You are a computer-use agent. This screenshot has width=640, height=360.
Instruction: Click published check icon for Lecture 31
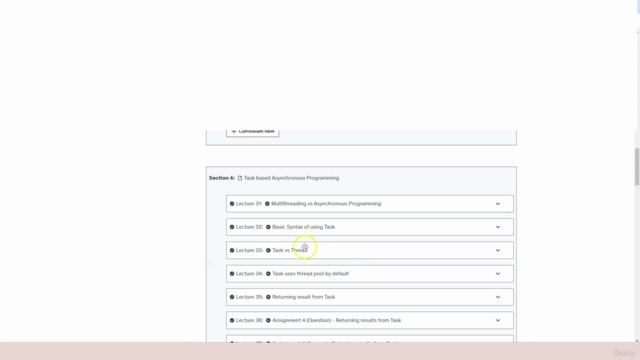[x=232, y=204]
